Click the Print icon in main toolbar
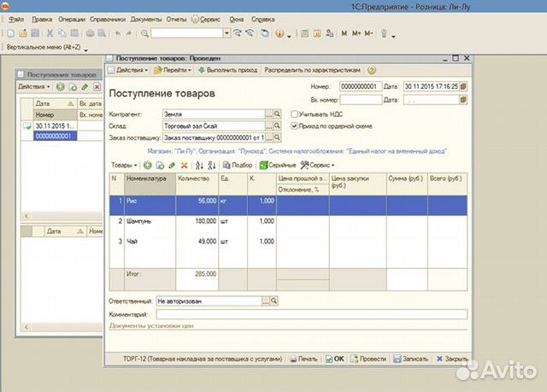 90,33
